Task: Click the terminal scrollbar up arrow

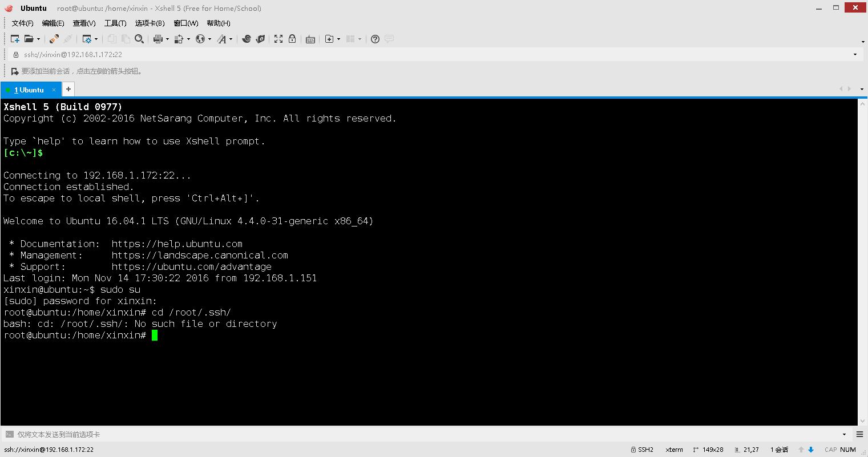Action: point(863,103)
